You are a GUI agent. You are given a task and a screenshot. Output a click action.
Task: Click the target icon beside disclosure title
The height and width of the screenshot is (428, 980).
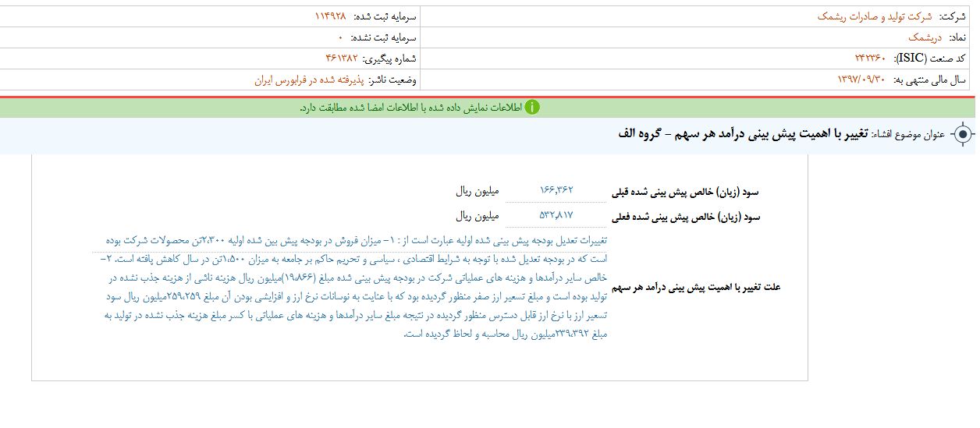[x=962, y=135]
